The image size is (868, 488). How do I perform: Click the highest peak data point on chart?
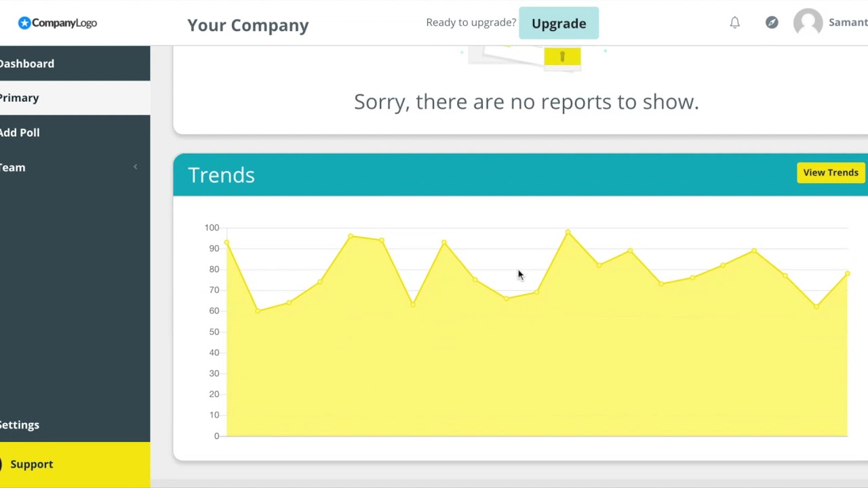568,232
